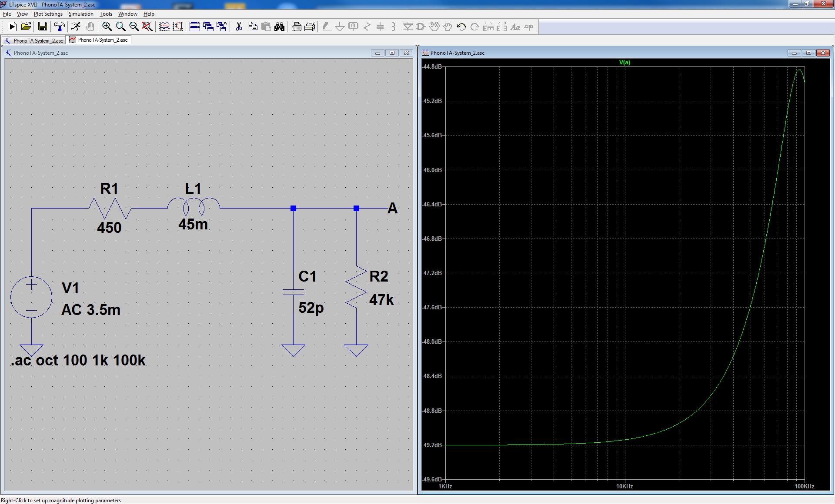835x504 pixels.
Task: Click the L1 value 45m
Action: pyautogui.click(x=193, y=224)
